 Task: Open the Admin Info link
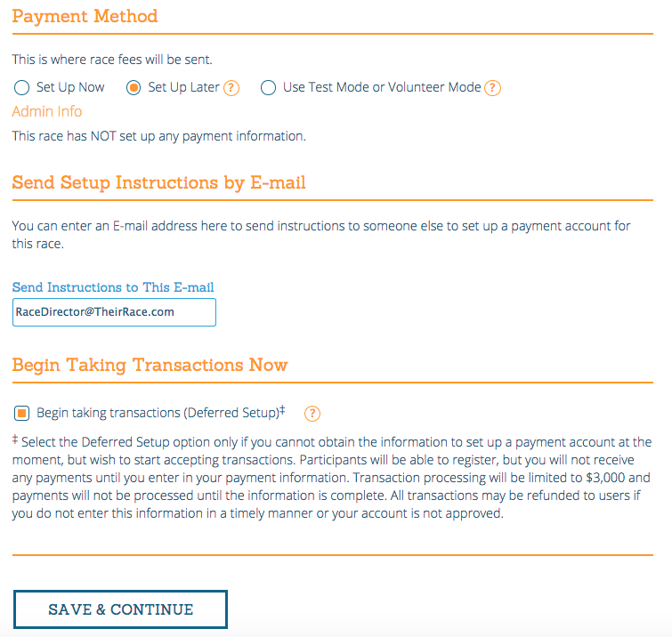point(47,112)
